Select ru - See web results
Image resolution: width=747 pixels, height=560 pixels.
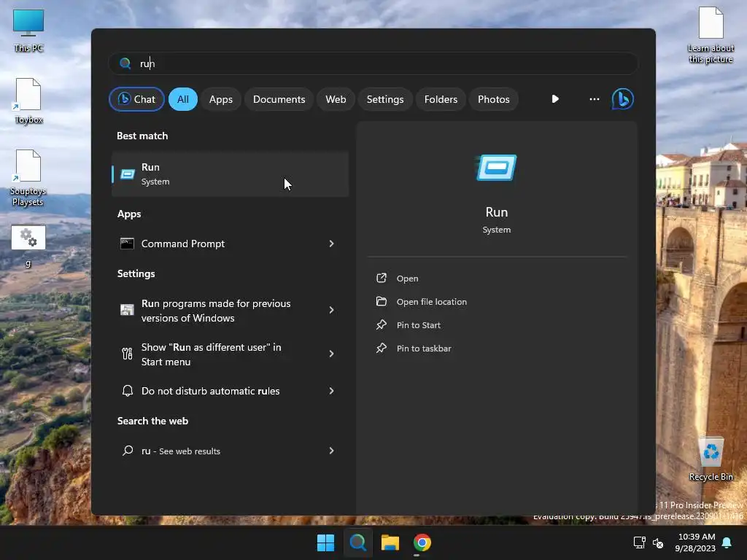coord(230,451)
